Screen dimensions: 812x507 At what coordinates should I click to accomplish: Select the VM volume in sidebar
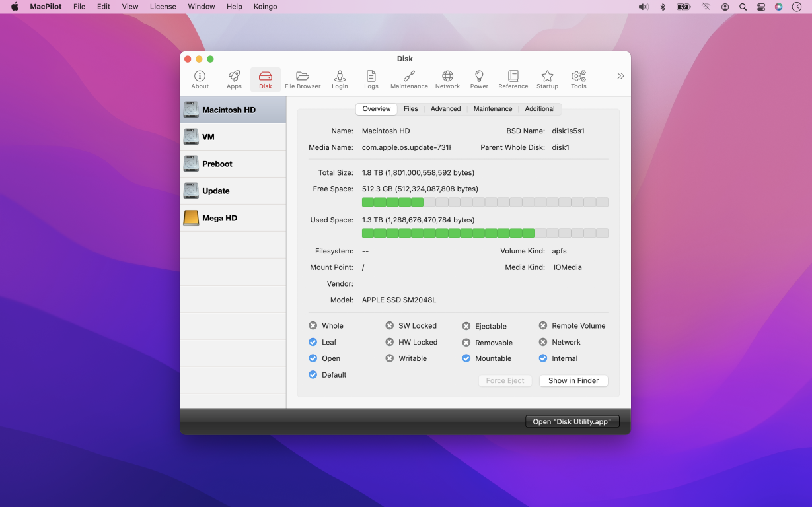pos(233,137)
